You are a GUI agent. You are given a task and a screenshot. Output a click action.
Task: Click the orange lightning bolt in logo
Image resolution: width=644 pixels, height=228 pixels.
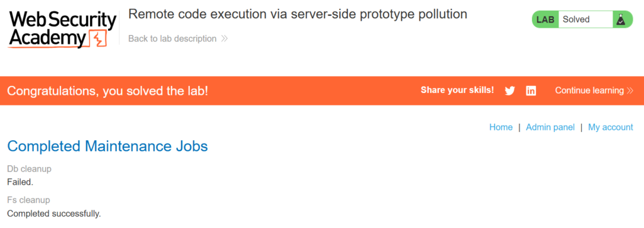point(99,40)
